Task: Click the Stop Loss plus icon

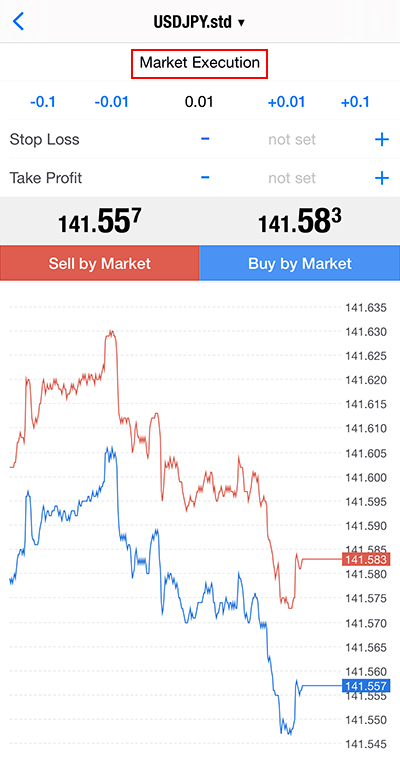Action: pyautogui.click(x=382, y=140)
